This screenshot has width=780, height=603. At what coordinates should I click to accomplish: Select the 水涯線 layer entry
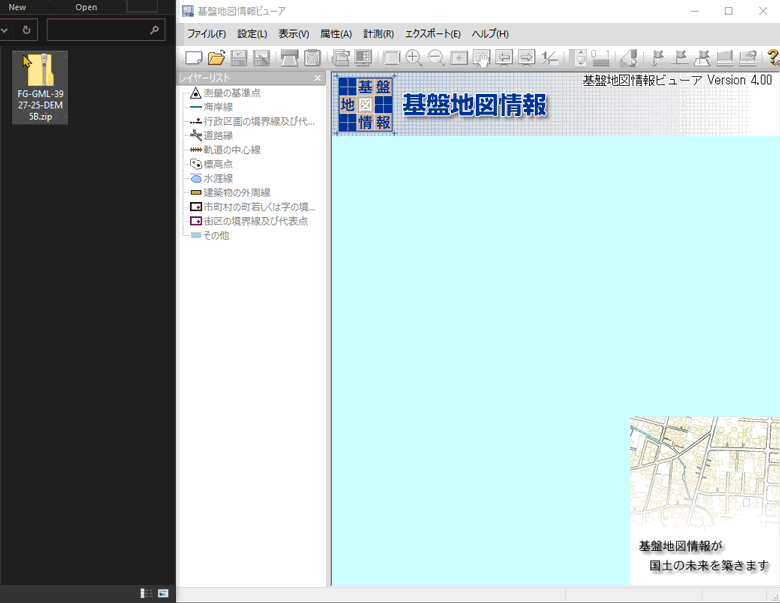217,179
